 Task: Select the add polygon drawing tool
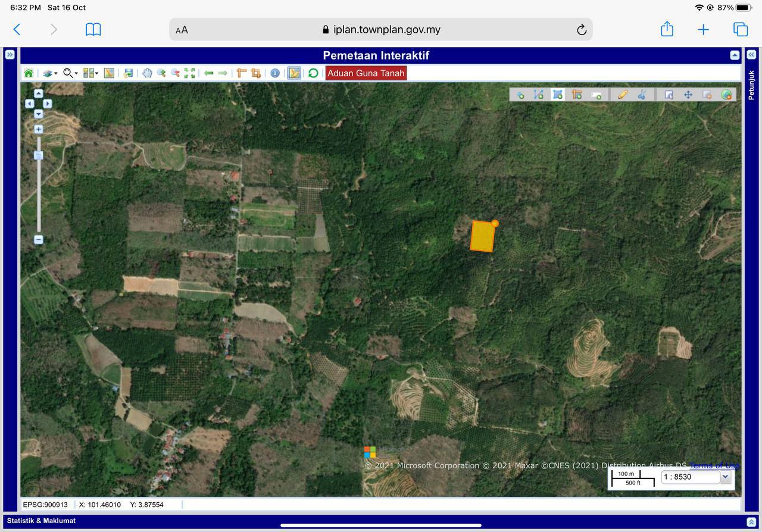point(557,95)
